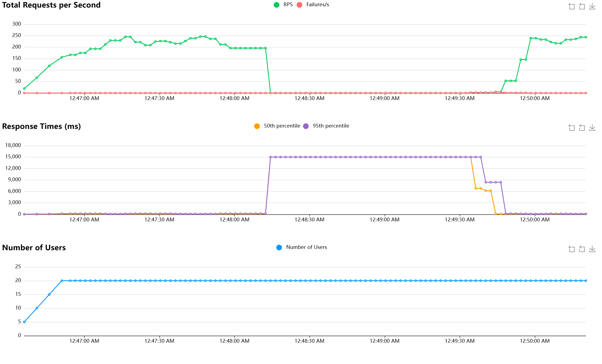Click the green RPS legend color dot
The image size is (602, 364).
276,5
